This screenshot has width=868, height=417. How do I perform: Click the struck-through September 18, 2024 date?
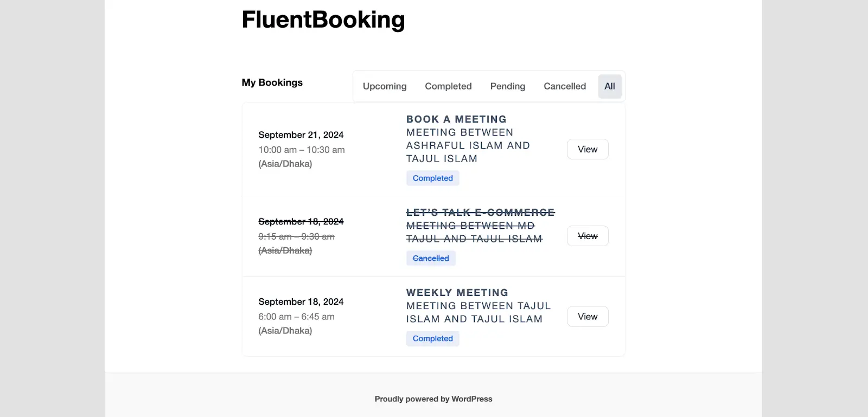(x=301, y=221)
